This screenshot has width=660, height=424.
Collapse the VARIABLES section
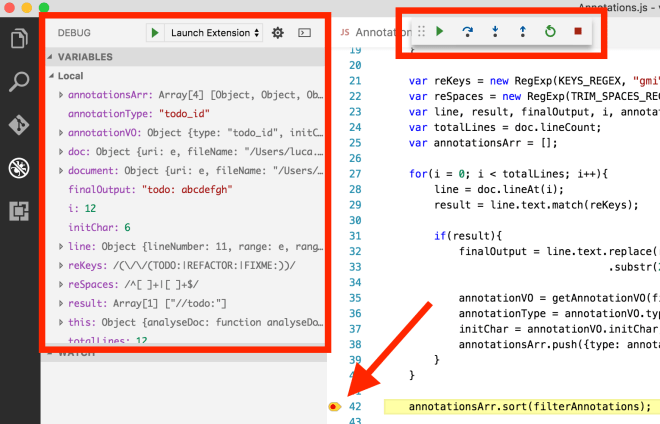50,57
